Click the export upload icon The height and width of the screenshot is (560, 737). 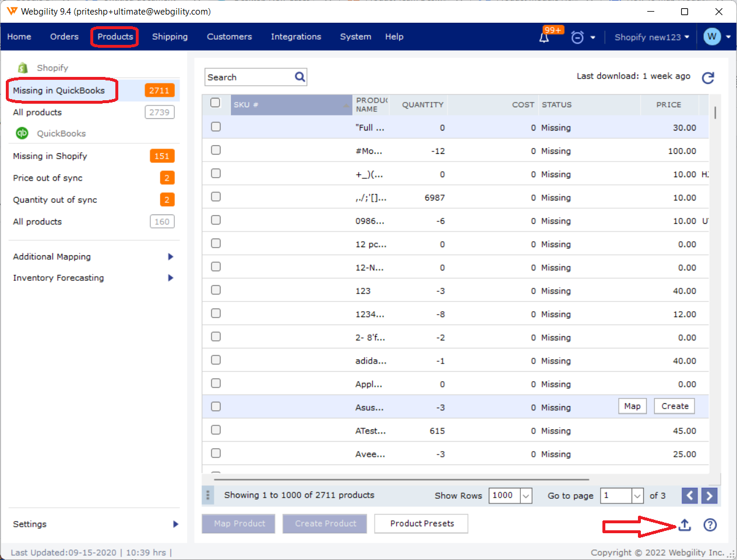pyautogui.click(x=685, y=525)
